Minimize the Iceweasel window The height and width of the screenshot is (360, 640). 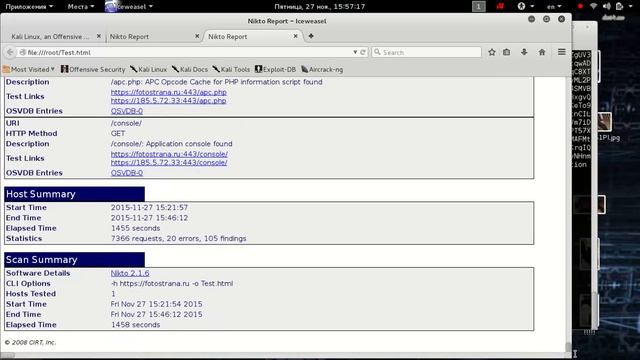click(x=531, y=19)
